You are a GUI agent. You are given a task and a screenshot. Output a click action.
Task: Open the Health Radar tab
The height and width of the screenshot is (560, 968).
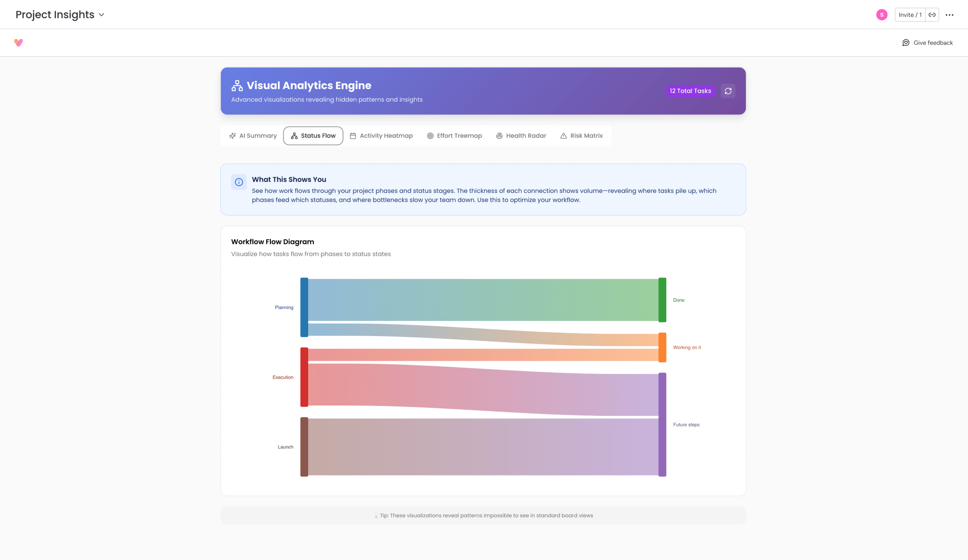pyautogui.click(x=521, y=136)
